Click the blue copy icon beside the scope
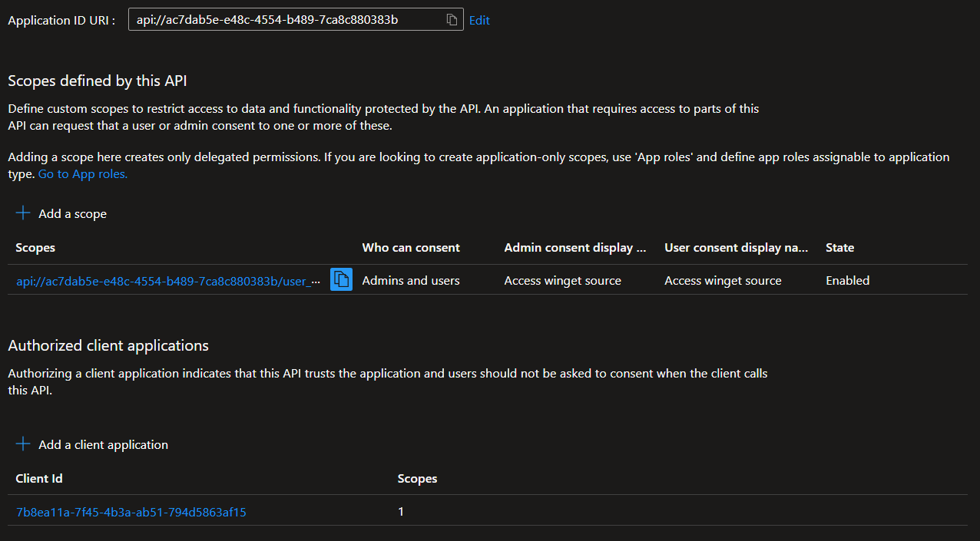This screenshot has width=980, height=541. (x=341, y=280)
